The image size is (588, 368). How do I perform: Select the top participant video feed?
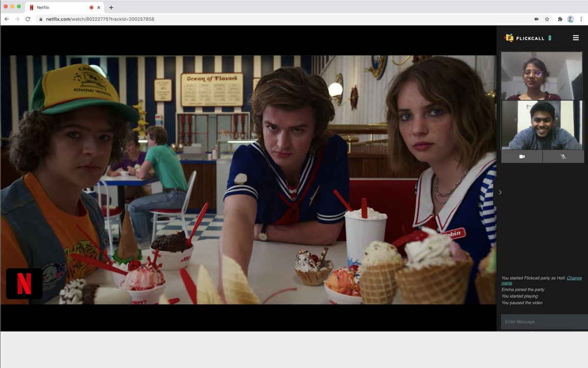click(542, 76)
